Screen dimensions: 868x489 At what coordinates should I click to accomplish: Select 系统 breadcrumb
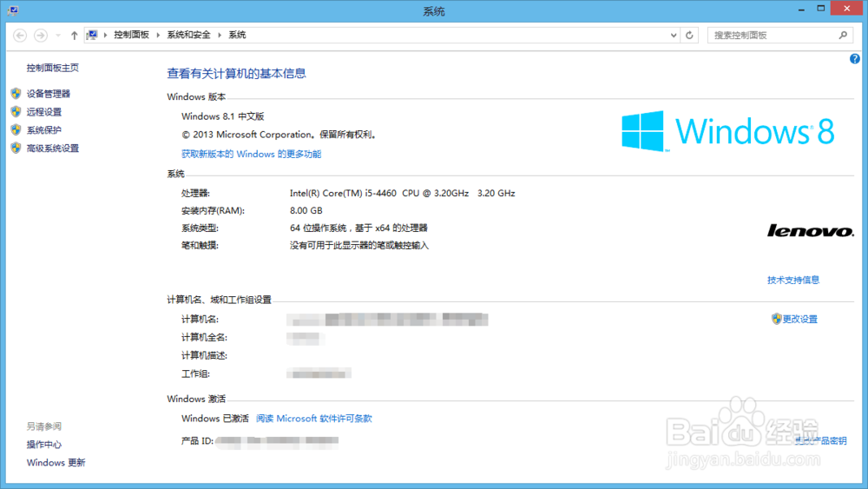pyautogui.click(x=237, y=35)
